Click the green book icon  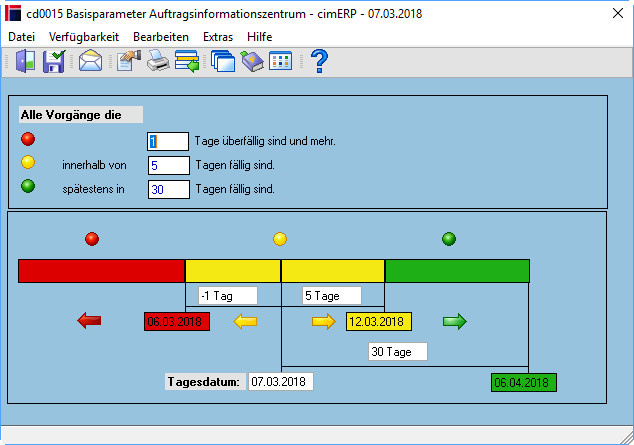click(252, 61)
